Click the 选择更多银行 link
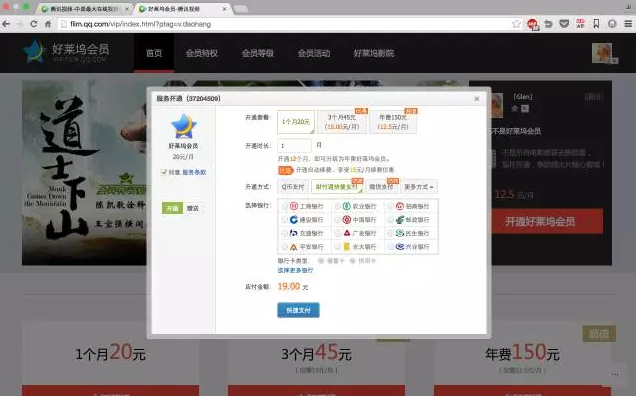This screenshot has width=636, height=396. [x=295, y=270]
